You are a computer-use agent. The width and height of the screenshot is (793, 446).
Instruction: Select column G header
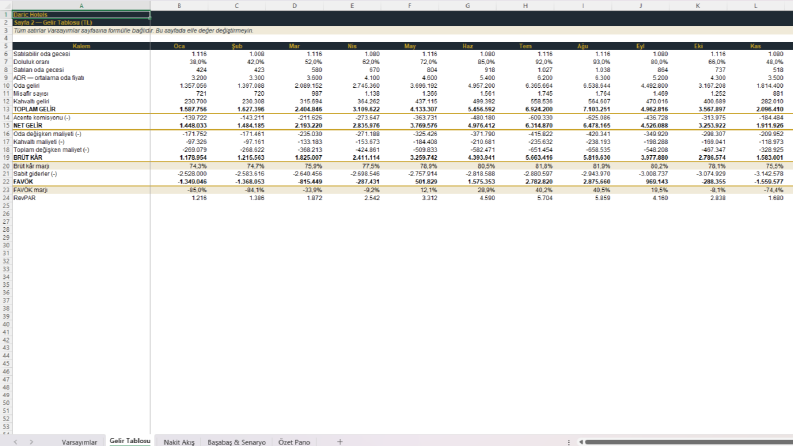[x=467, y=6]
